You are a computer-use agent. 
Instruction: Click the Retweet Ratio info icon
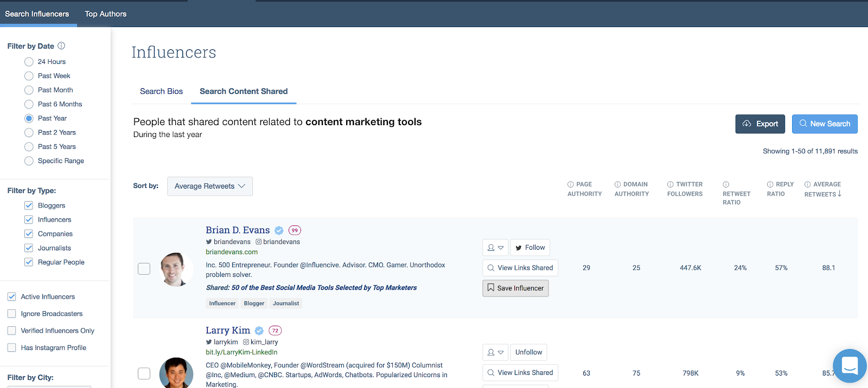(x=726, y=185)
